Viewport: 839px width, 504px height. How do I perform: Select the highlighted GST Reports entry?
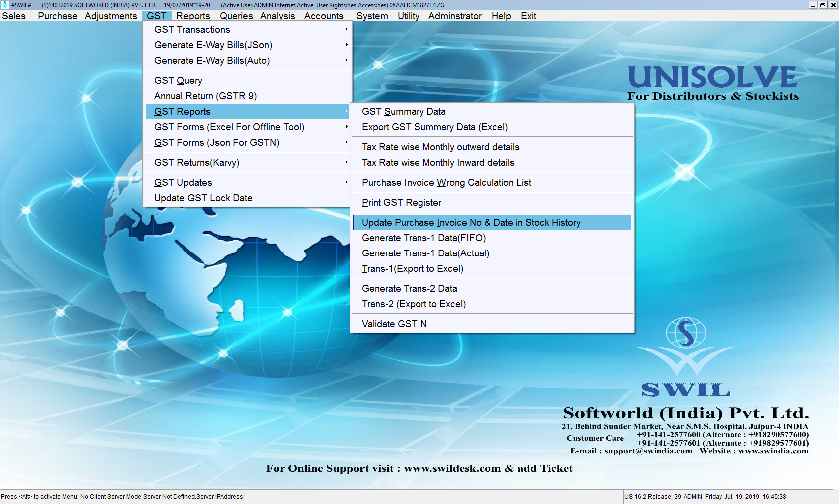pos(248,112)
